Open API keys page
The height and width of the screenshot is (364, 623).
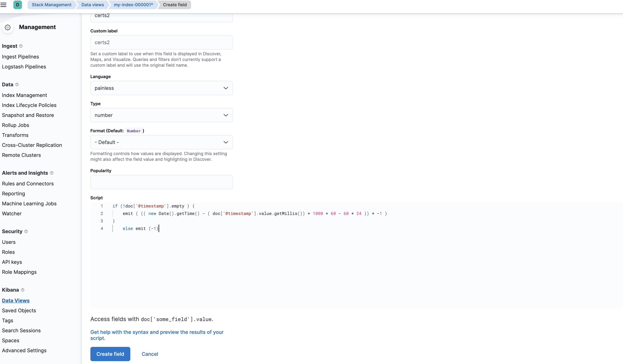12,262
